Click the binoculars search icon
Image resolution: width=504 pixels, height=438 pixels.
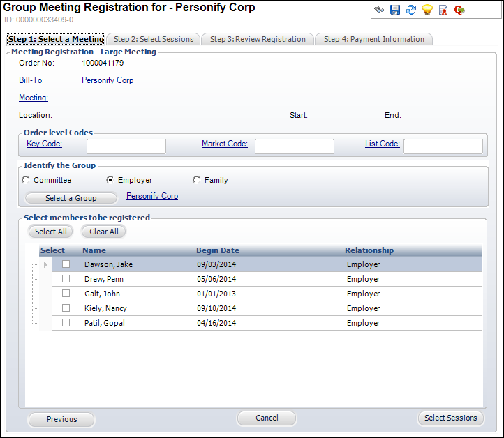tap(379, 10)
